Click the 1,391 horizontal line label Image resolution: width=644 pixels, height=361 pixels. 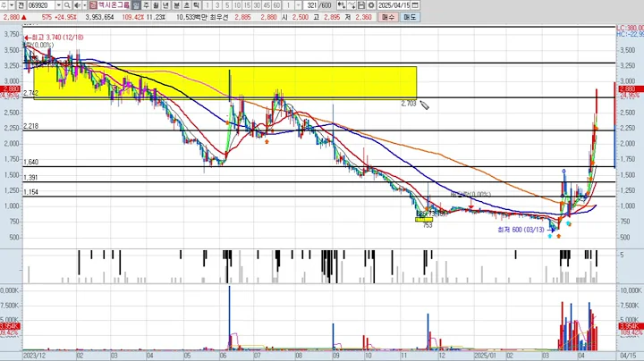(x=30, y=178)
